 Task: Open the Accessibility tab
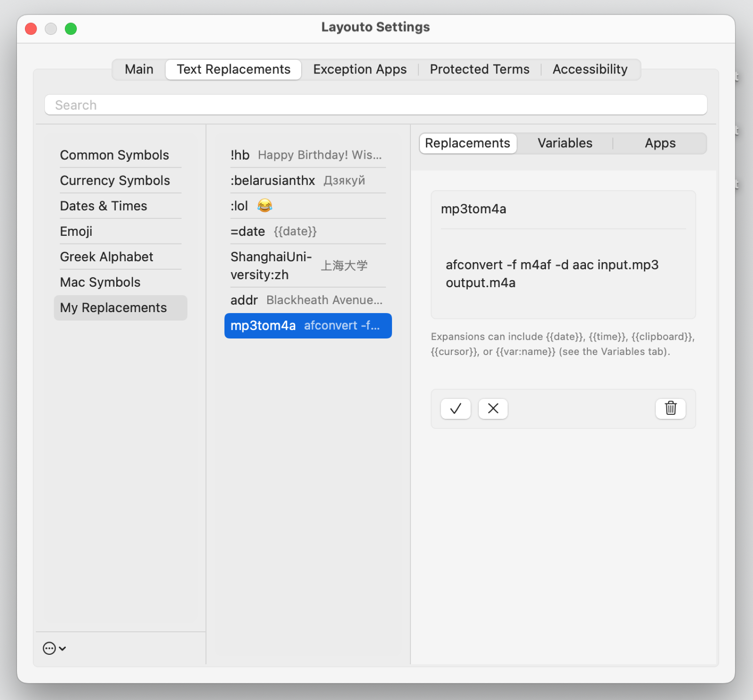coord(590,69)
